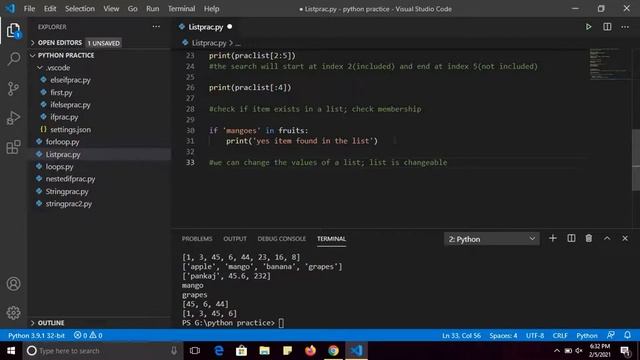Open the Extensions view

(x=13, y=147)
